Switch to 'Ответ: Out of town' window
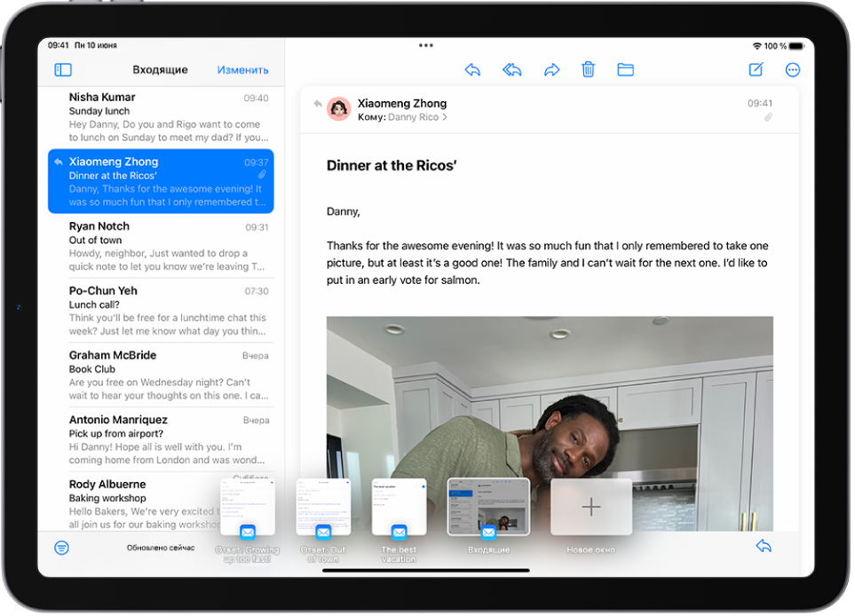Viewport: 855px width, 616px height. click(323, 507)
